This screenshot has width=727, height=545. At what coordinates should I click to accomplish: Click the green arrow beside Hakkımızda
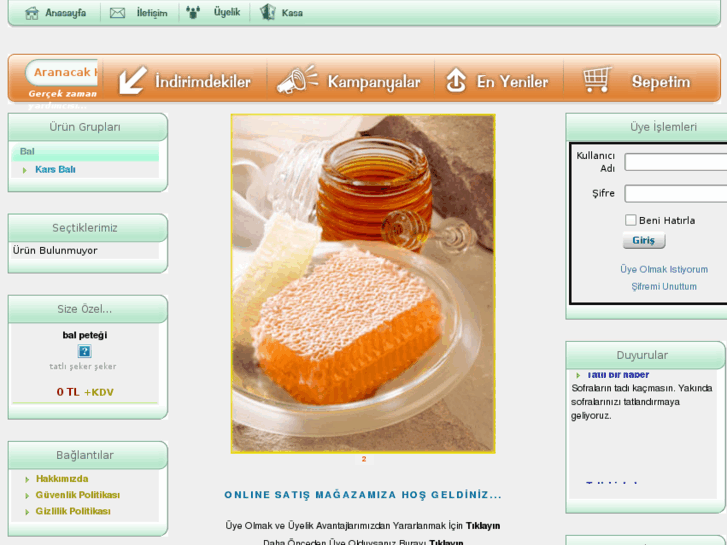(x=27, y=480)
